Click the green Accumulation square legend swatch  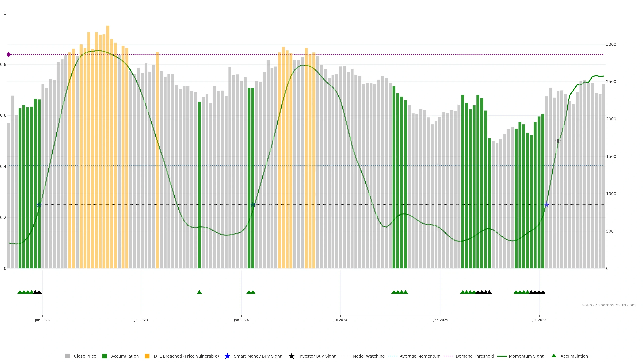(104, 356)
